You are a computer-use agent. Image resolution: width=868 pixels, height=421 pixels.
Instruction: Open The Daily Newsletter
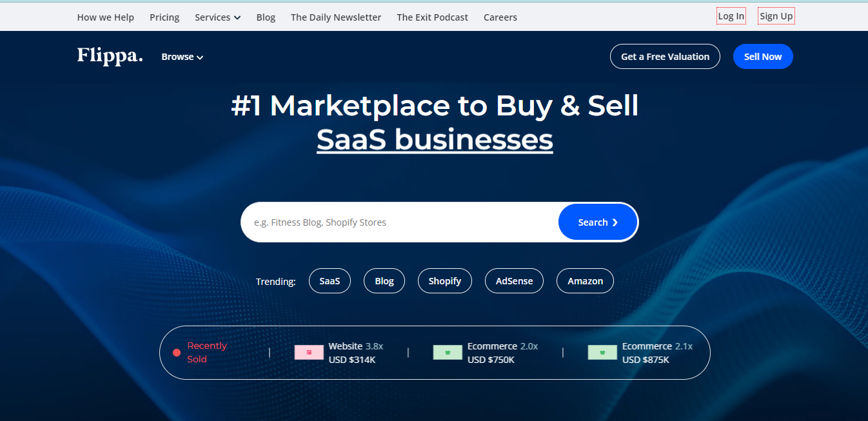[x=336, y=17]
